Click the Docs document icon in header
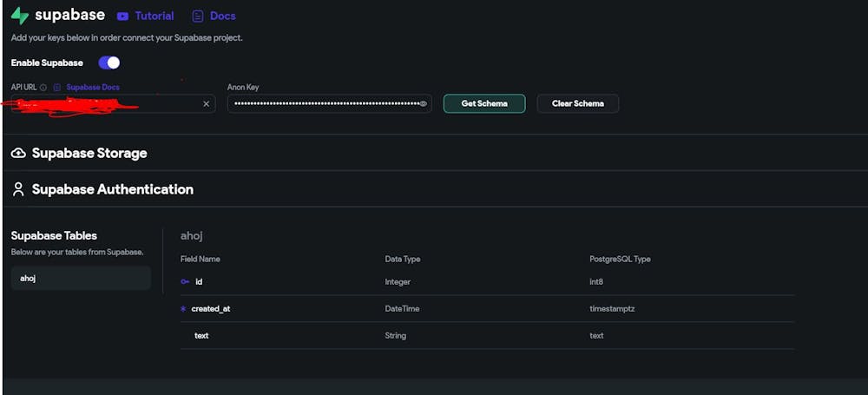The width and height of the screenshot is (868, 395). point(198,16)
